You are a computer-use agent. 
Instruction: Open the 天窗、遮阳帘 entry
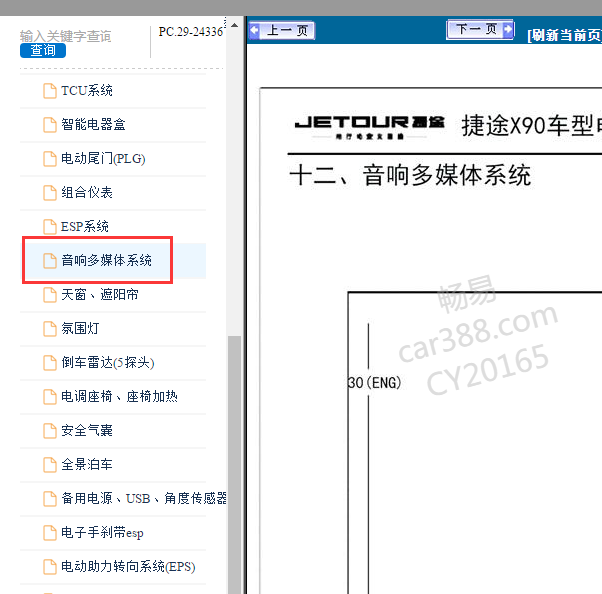(100, 295)
